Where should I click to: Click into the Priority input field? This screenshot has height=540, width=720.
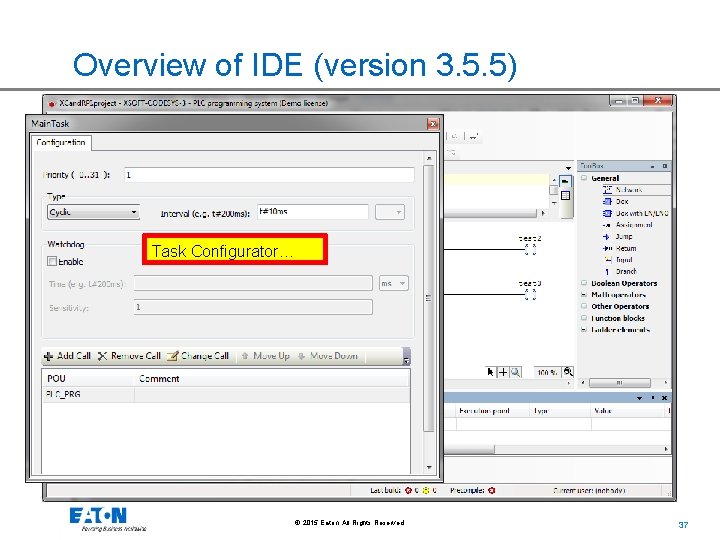coord(269,175)
